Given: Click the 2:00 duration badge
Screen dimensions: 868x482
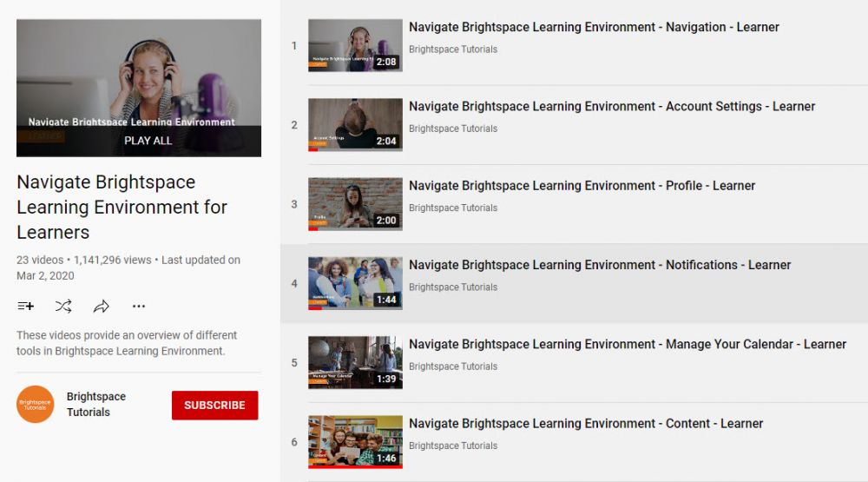Looking at the screenshot, I should click(x=386, y=221).
